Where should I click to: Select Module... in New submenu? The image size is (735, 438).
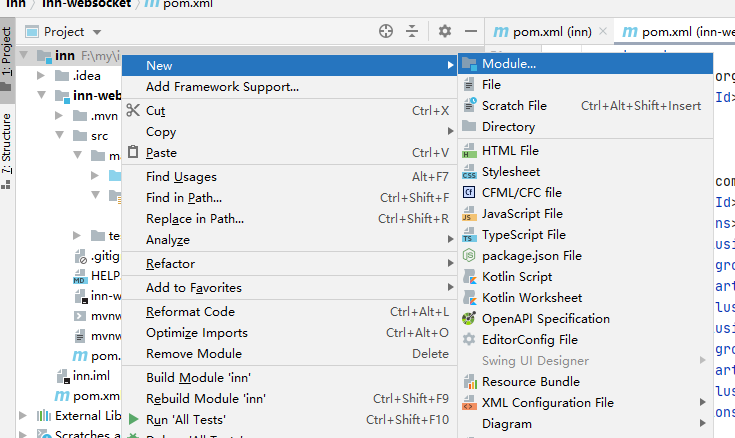(585, 64)
